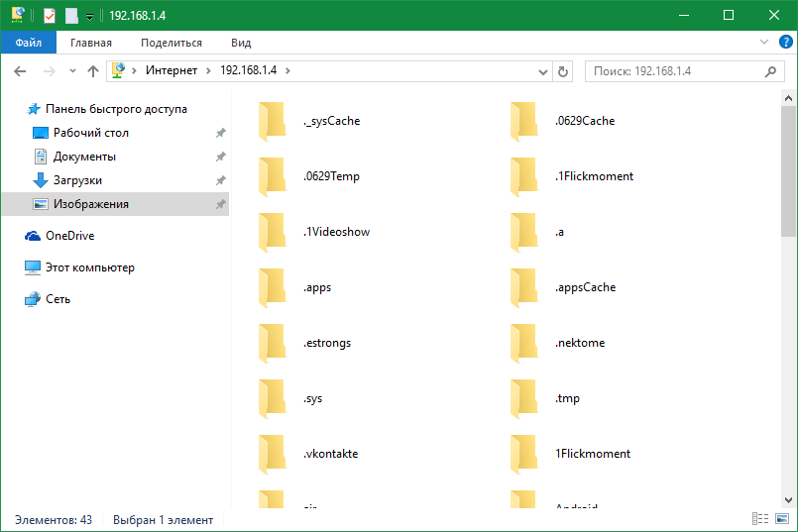Click the Refresh button beside address bar
The image size is (798, 532).
(563, 71)
